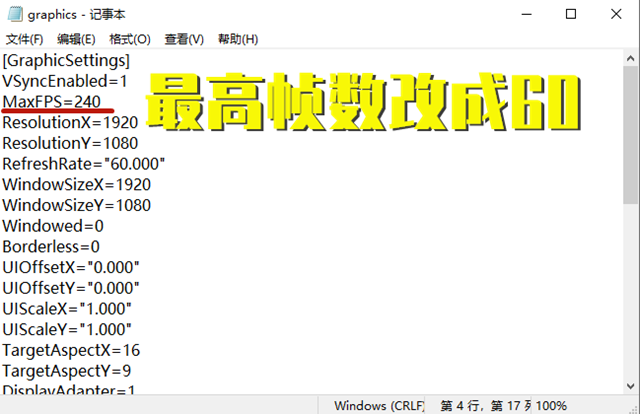Click the TargetAspectY=9 line
The width and height of the screenshot is (640, 414).
[x=67, y=371]
